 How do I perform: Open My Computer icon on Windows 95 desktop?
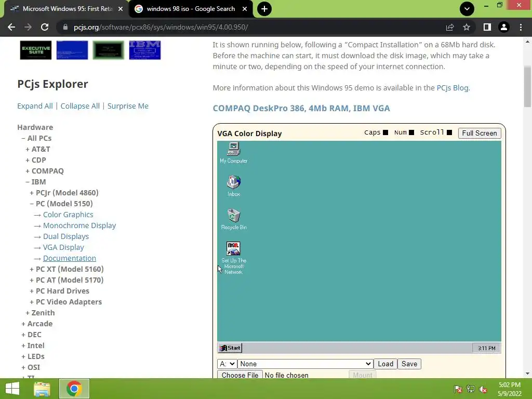coord(233,153)
